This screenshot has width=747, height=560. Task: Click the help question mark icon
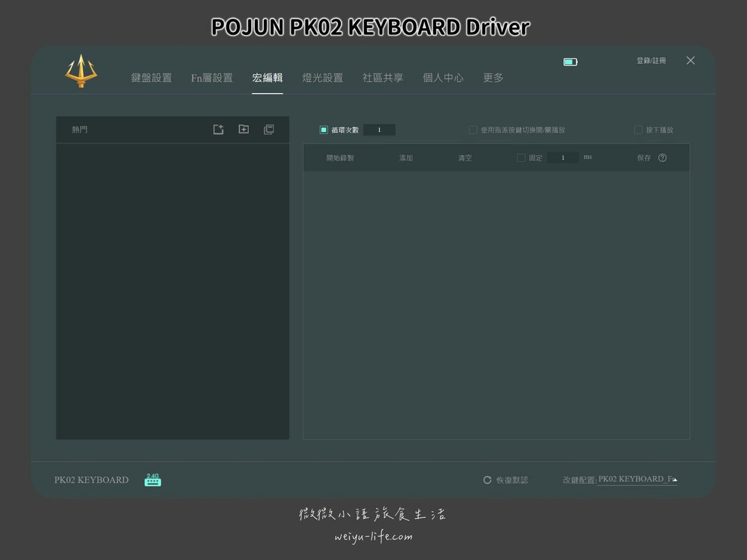[x=662, y=158]
